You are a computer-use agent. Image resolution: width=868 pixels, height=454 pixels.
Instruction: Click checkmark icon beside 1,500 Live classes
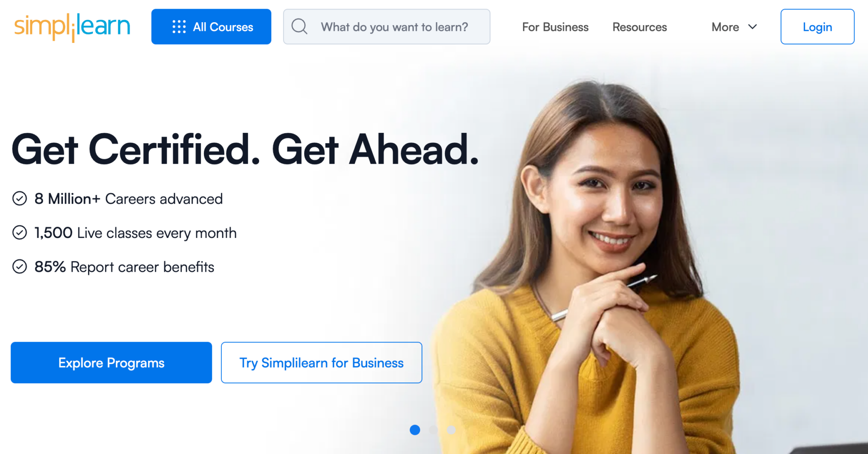(20, 233)
